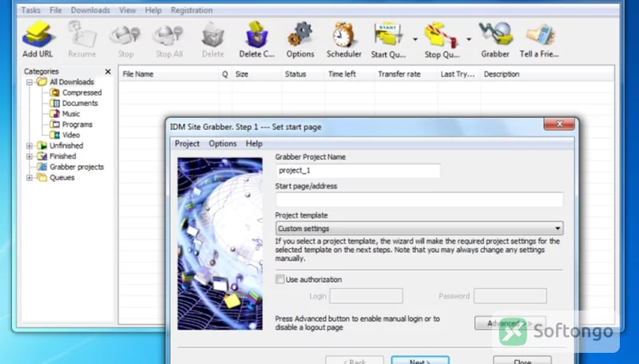The height and width of the screenshot is (364, 639).
Task: Open the Help menu in Site Grabber dialog
Action: (x=254, y=144)
